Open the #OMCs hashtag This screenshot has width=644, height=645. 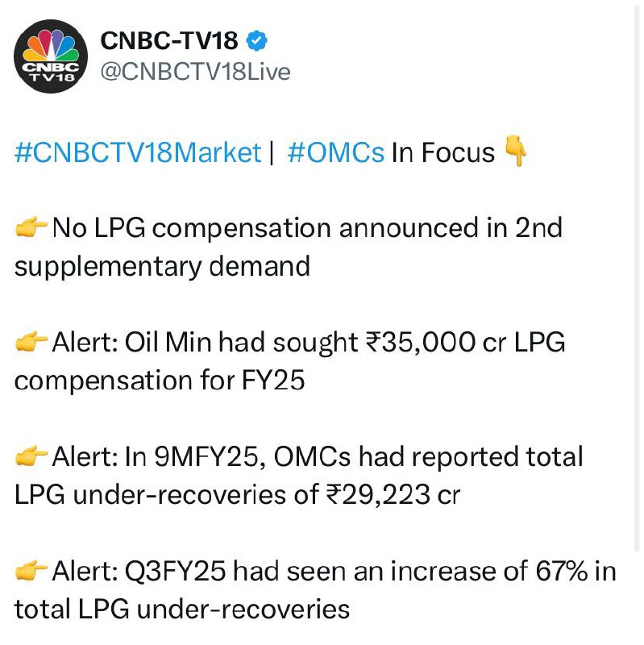pos(336,152)
